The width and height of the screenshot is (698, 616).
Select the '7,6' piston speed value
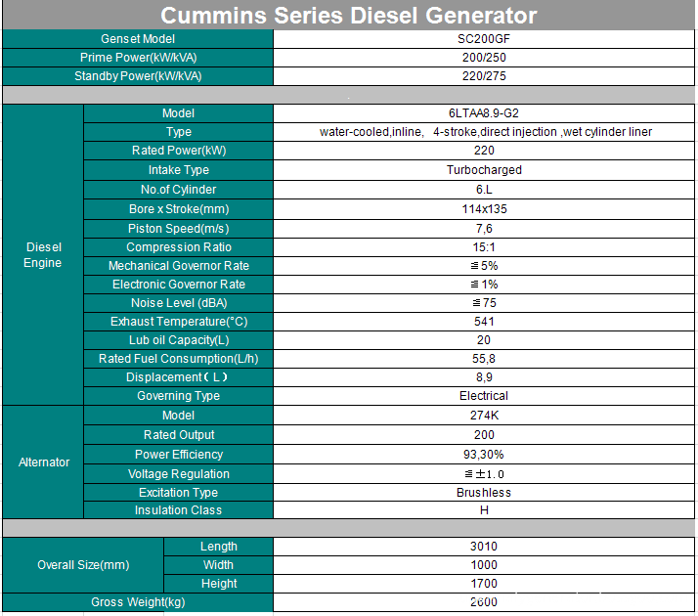(x=484, y=229)
